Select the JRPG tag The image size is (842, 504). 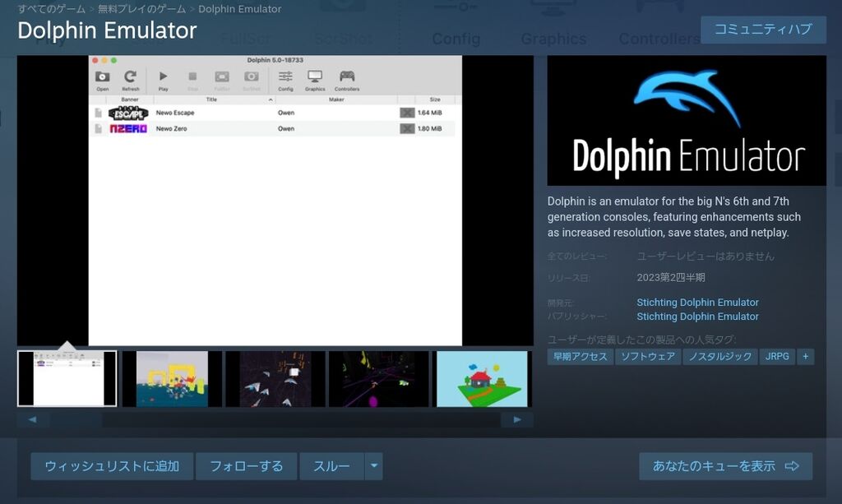coord(776,357)
